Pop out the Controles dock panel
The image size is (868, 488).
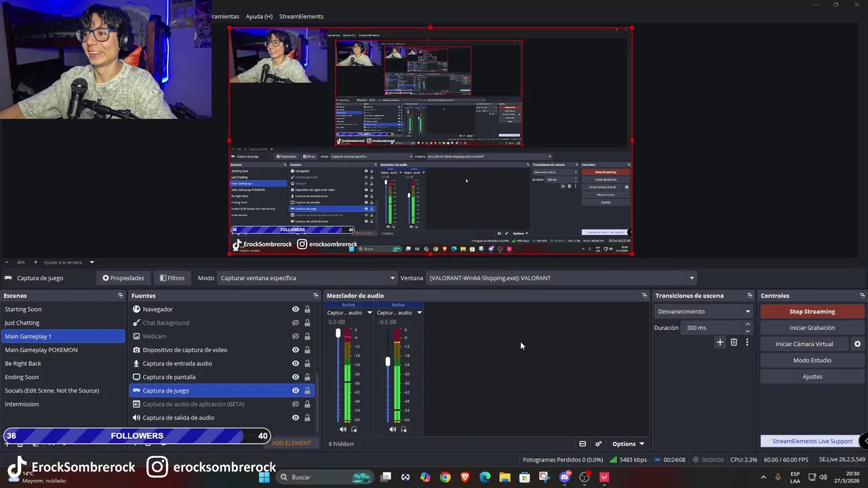pos(862,296)
